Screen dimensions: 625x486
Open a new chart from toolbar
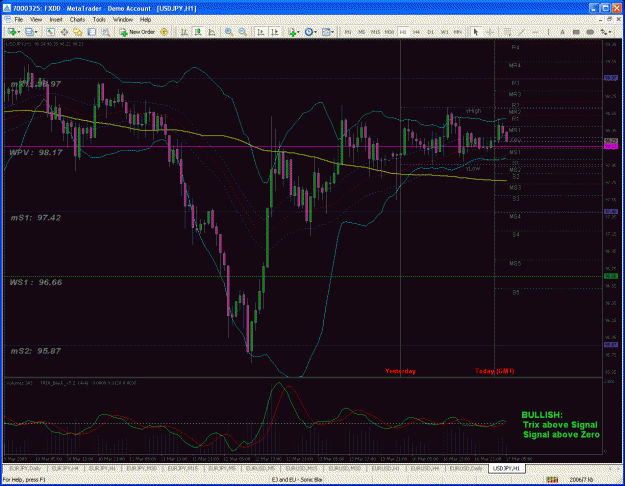click(x=12, y=32)
